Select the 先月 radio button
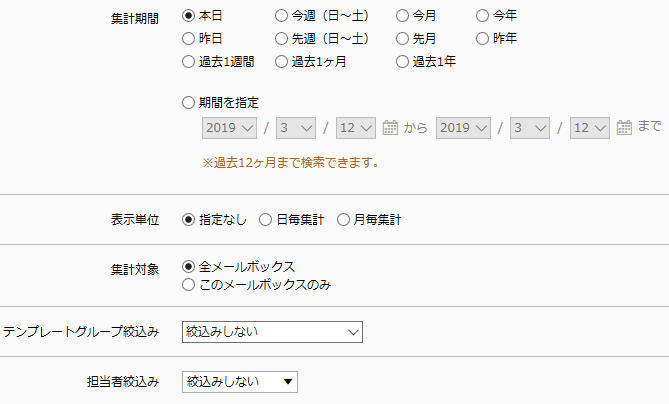The height and width of the screenshot is (404, 669). click(x=402, y=39)
